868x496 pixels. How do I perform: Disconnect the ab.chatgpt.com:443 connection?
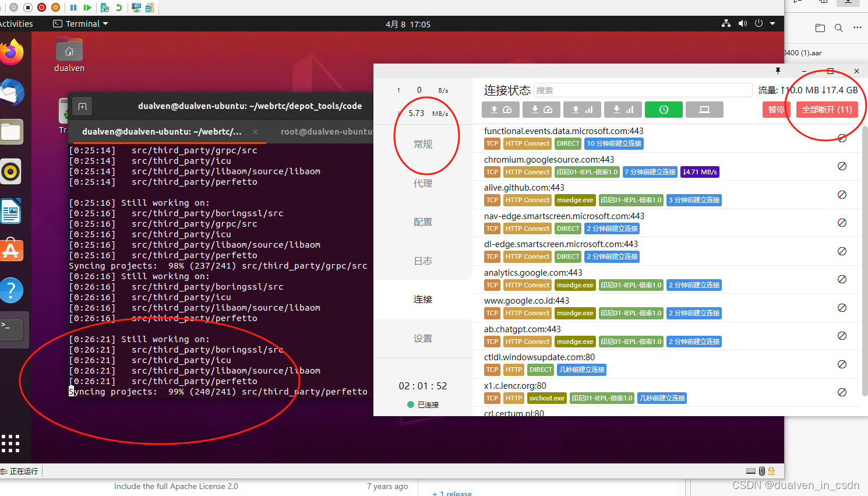click(x=842, y=336)
